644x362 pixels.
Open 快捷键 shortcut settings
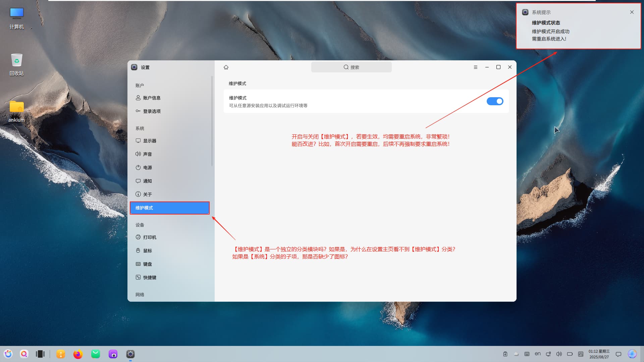150,278
